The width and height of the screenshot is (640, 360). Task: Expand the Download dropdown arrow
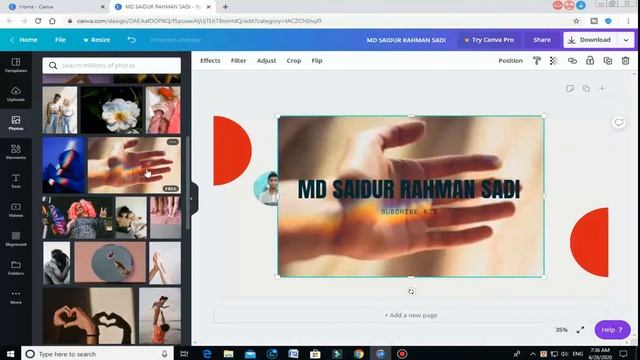(x=626, y=40)
